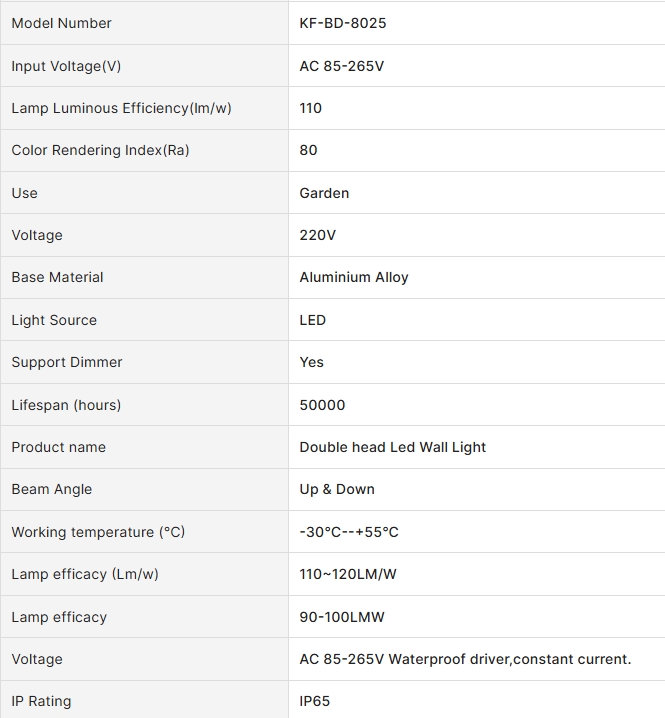
Task: Select the Lamp Luminous Efficiency label
Action: click(x=121, y=108)
